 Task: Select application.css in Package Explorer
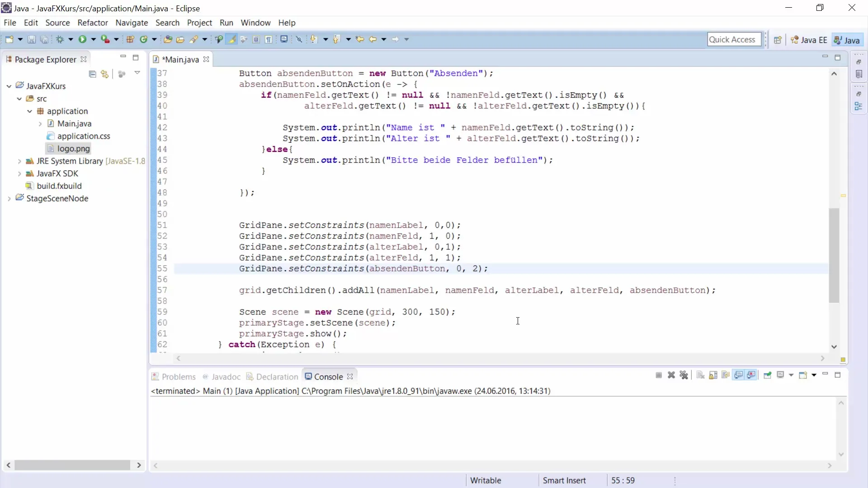coord(79,136)
